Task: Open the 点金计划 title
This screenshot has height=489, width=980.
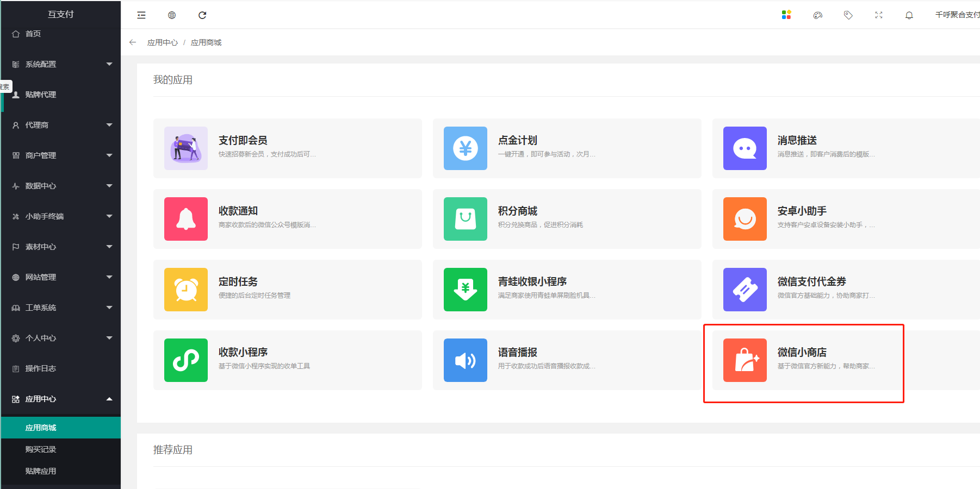Action: (x=518, y=140)
